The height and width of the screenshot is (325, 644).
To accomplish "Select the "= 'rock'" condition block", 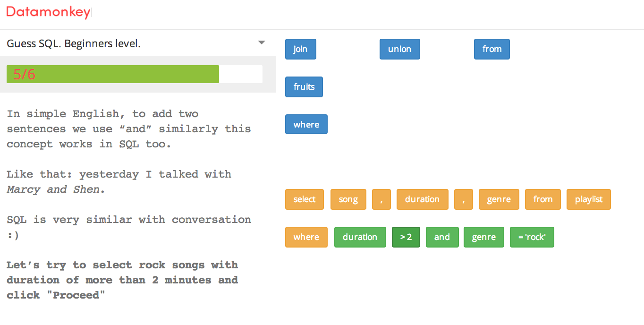I will coord(532,237).
